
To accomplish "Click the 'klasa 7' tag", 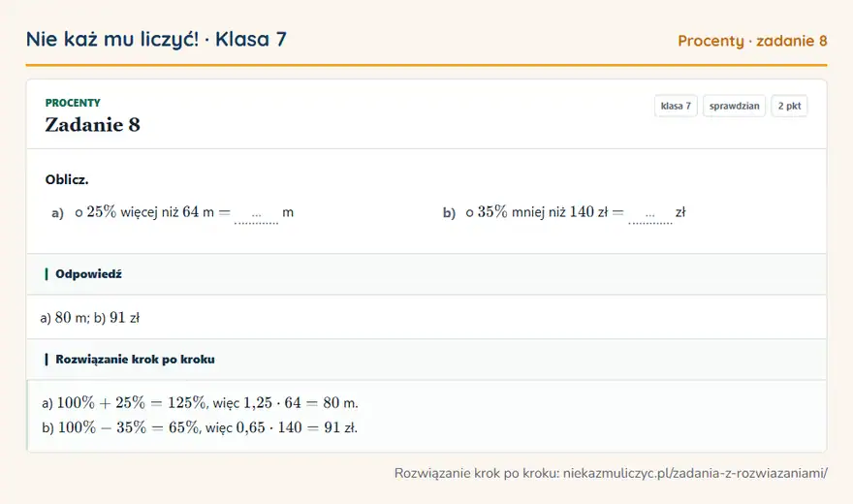I will pos(676,106).
